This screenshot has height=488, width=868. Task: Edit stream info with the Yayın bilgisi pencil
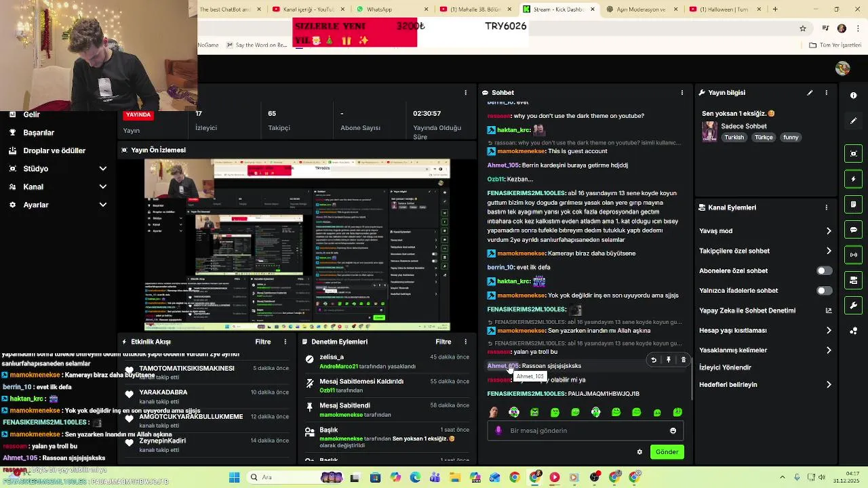pyautogui.click(x=810, y=93)
